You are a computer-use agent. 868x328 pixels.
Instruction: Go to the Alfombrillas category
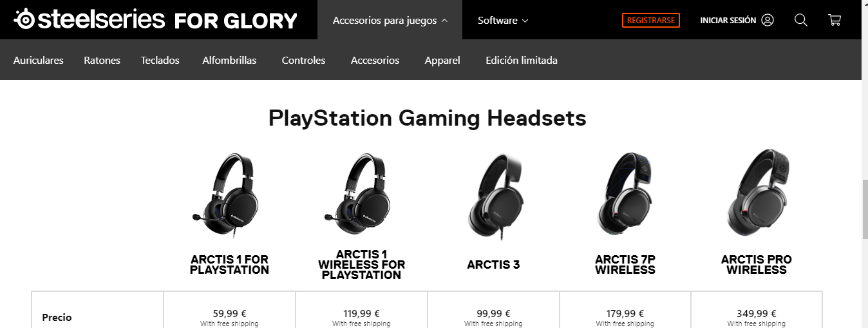tap(229, 60)
